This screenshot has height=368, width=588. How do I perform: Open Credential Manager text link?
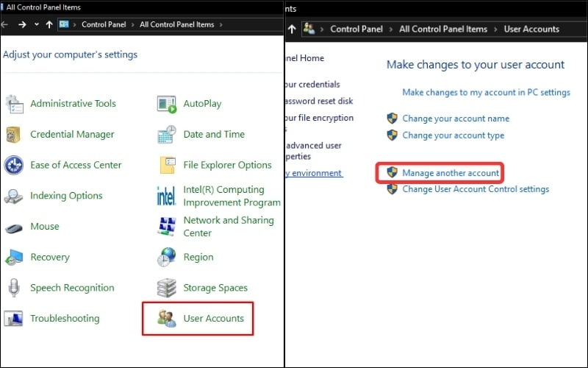72,135
